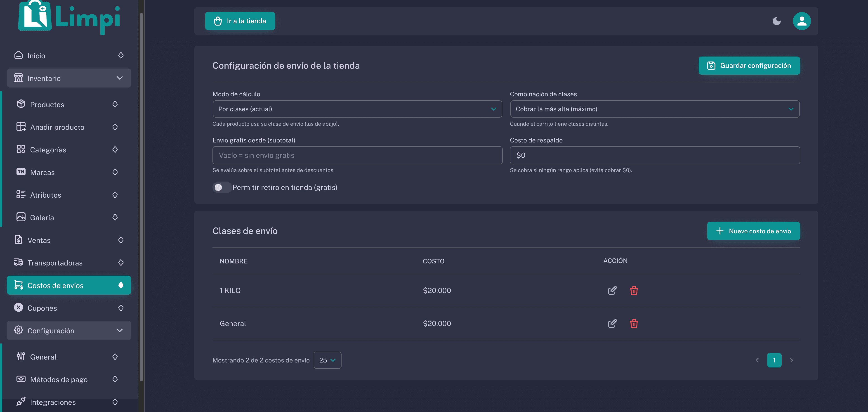This screenshot has width=868, height=412.
Task: Toggle dark mode moon icon
Action: coord(776,21)
